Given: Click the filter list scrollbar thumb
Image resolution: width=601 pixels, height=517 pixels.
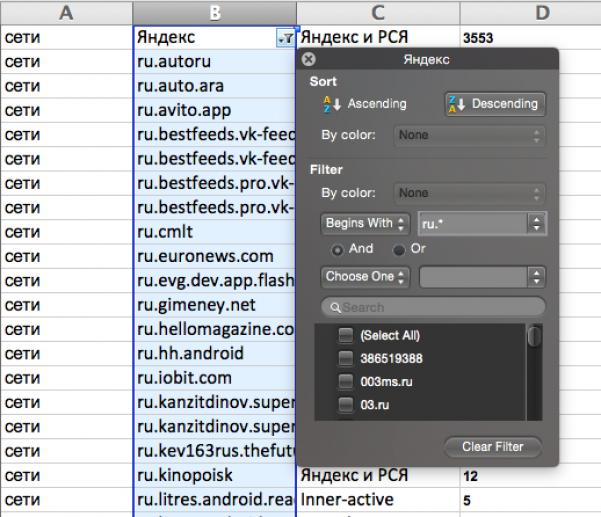Looking at the screenshot, I should click(534, 336).
